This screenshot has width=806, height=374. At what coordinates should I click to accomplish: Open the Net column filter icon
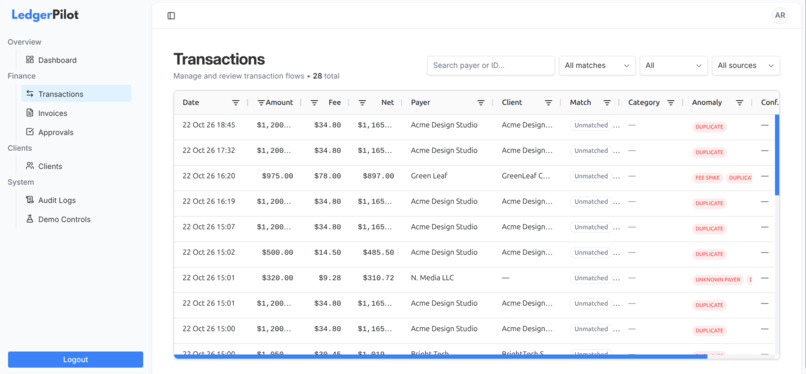(x=362, y=103)
